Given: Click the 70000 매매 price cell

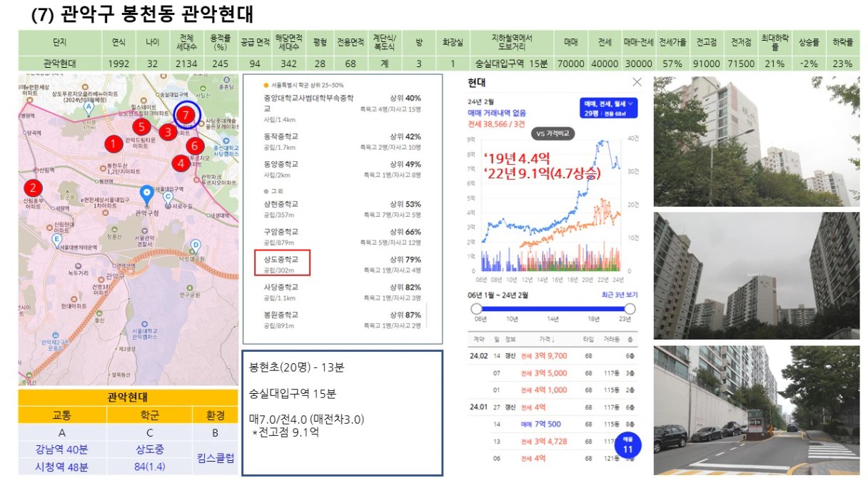Looking at the screenshot, I should 571,63.
